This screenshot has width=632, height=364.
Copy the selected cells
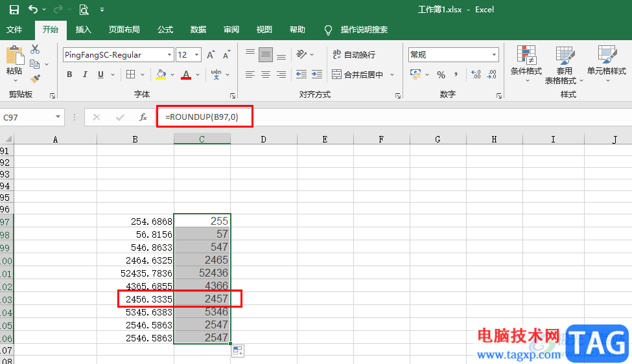(x=34, y=64)
